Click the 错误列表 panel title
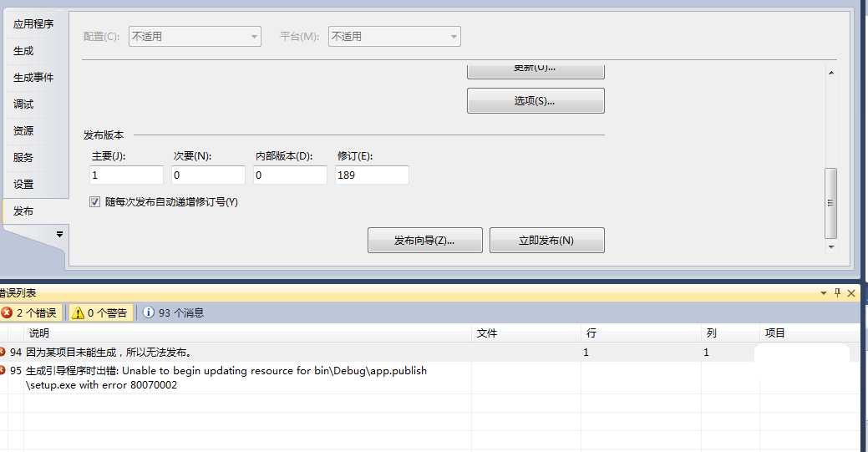This screenshot has height=452, width=868. coord(18,293)
